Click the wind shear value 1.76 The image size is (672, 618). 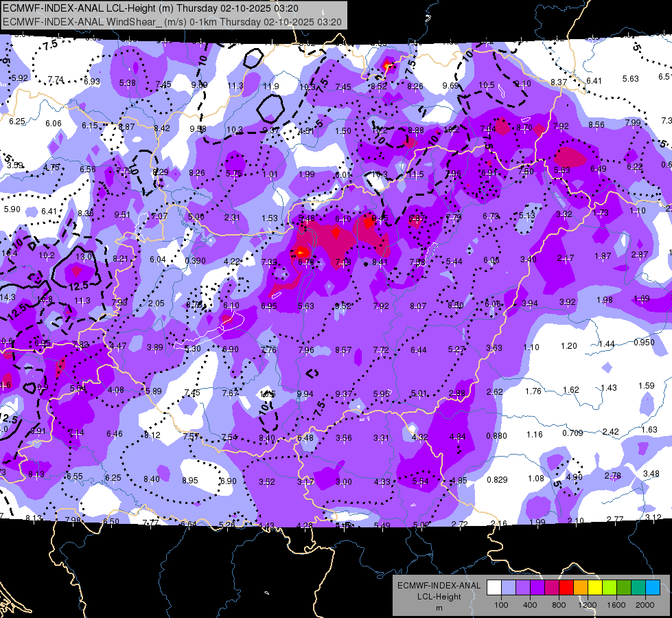point(533,391)
